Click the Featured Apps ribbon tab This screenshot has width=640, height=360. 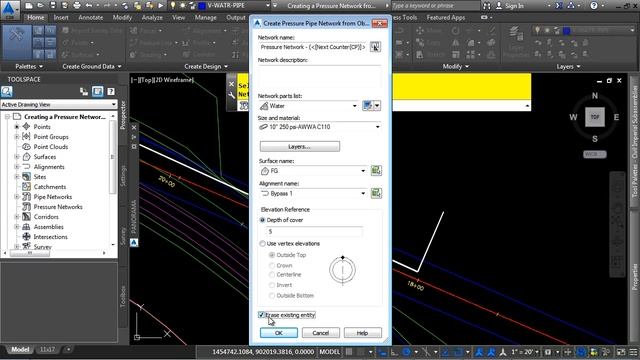tap(446, 18)
